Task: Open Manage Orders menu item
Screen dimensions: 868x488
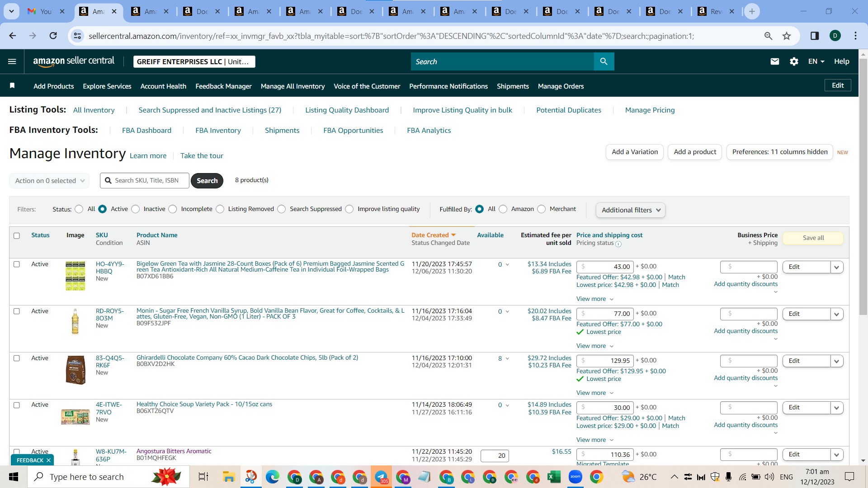Action: pos(561,86)
